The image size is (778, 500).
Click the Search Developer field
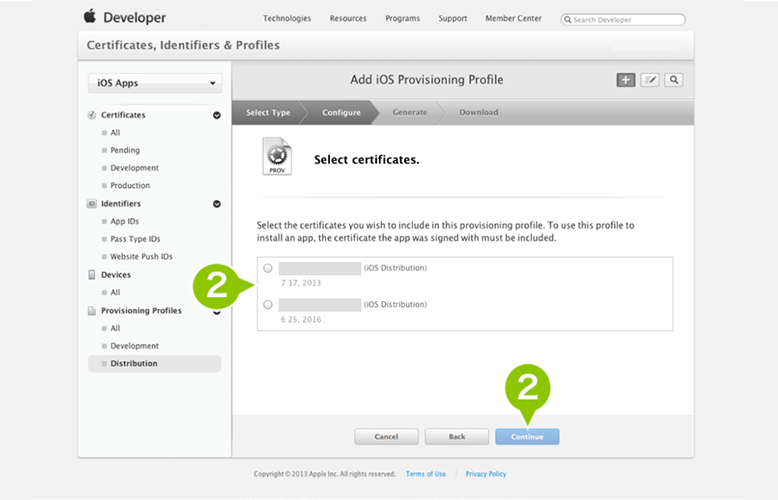click(x=623, y=20)
